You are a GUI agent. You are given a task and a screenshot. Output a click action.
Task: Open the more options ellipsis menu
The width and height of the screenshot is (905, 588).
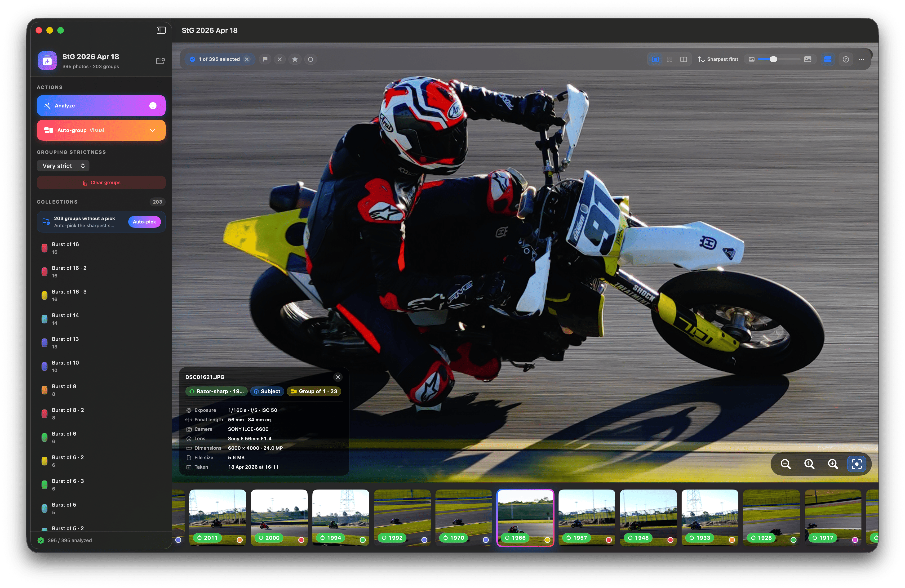click(862, 59)
